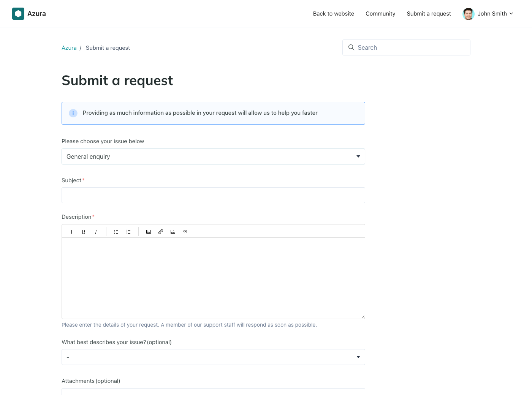Follow the Azura breadcrumb link
Screen dimensions: 532x395
pyautogui.click(x=69, y=48)
